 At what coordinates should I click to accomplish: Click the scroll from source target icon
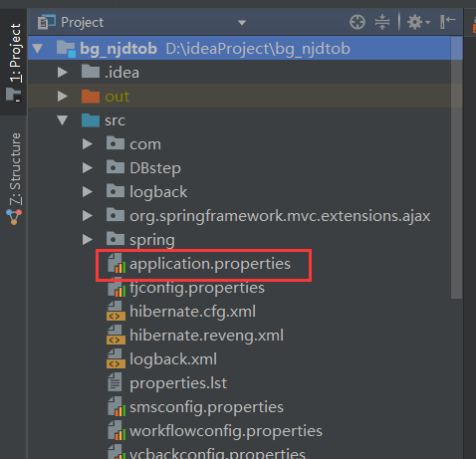[x=357, y=22]
